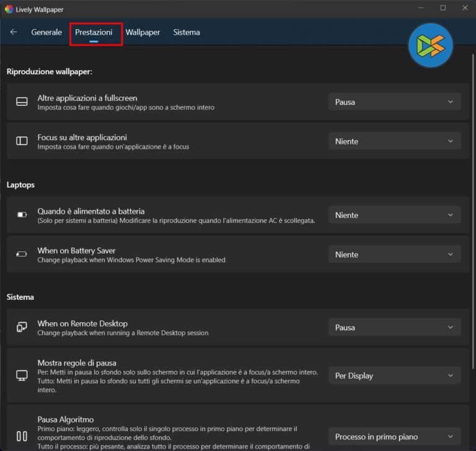The width and height of the screenshot is (476, 451).
Task: Open the fullscreen applications Pausa dropdown
Action: point(394,102)
